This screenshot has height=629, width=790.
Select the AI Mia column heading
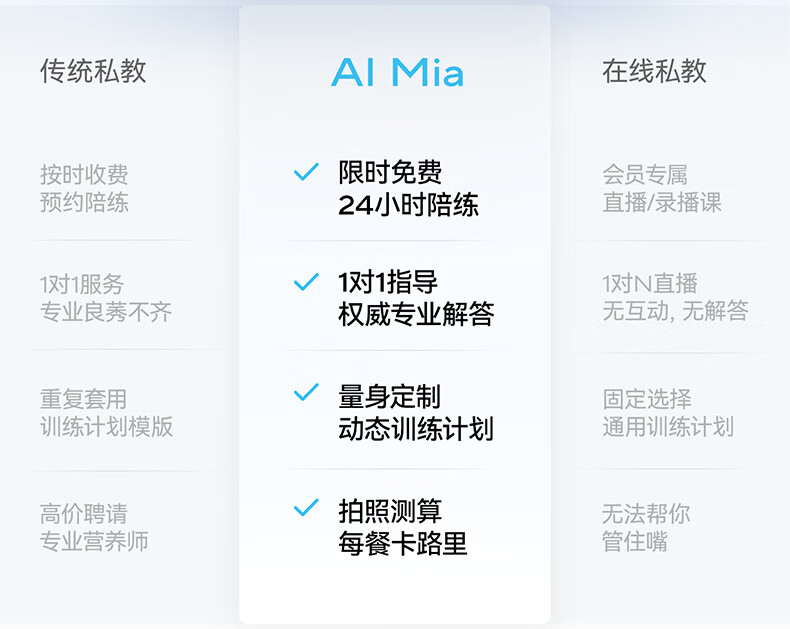pyautogui.click(x=397, y=72)
